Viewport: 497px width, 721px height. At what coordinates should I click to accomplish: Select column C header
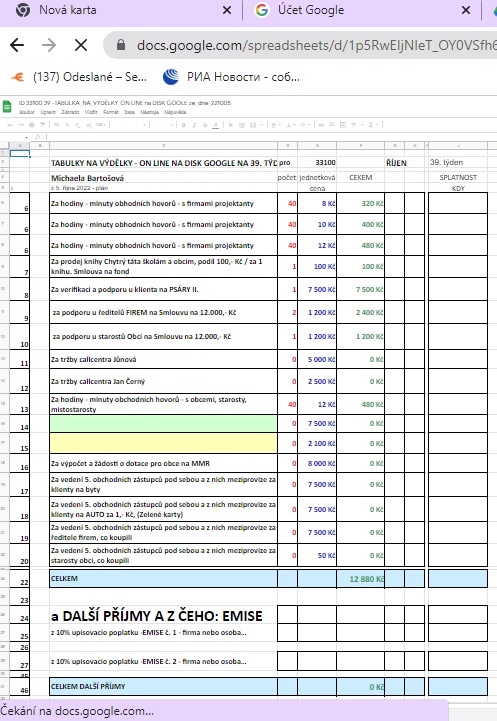point(164,146)
